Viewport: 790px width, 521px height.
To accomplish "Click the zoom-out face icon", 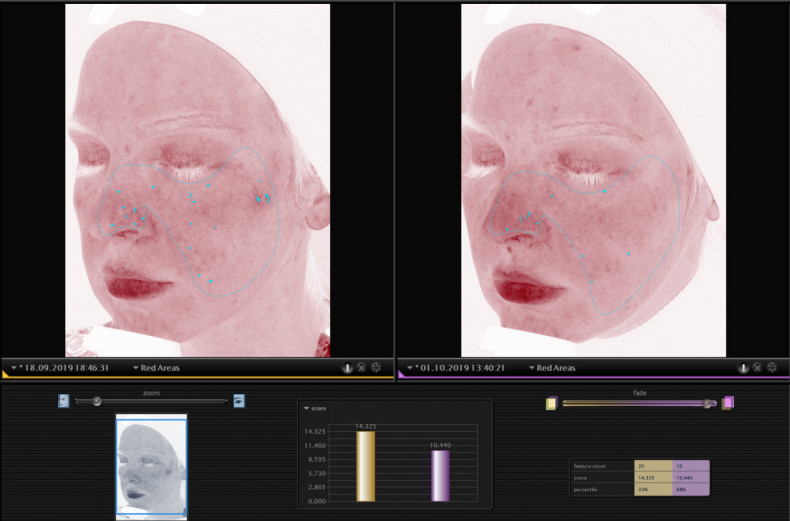I will (x=63, y=401).
